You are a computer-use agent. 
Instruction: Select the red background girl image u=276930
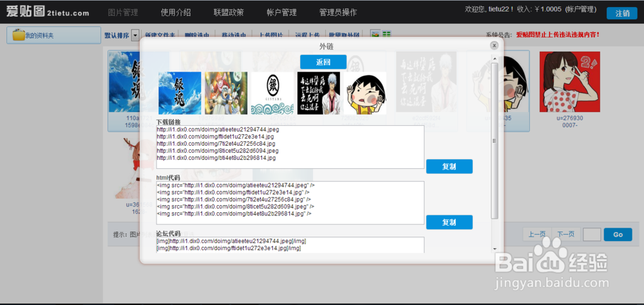coord(570,82)
